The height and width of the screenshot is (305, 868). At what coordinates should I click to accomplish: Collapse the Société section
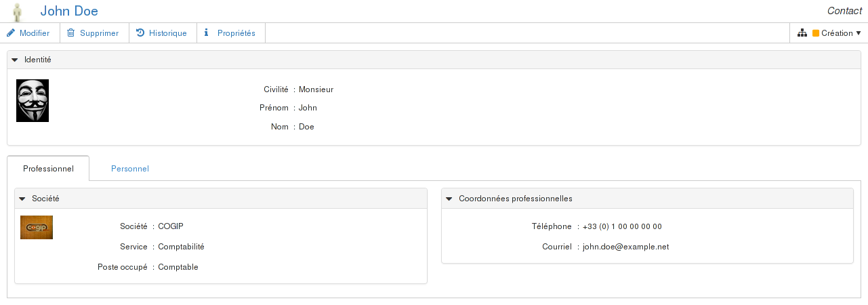pos(22,199)
